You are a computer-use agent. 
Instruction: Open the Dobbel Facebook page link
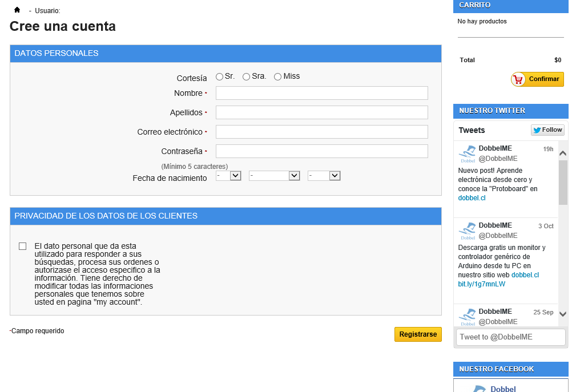503,389
